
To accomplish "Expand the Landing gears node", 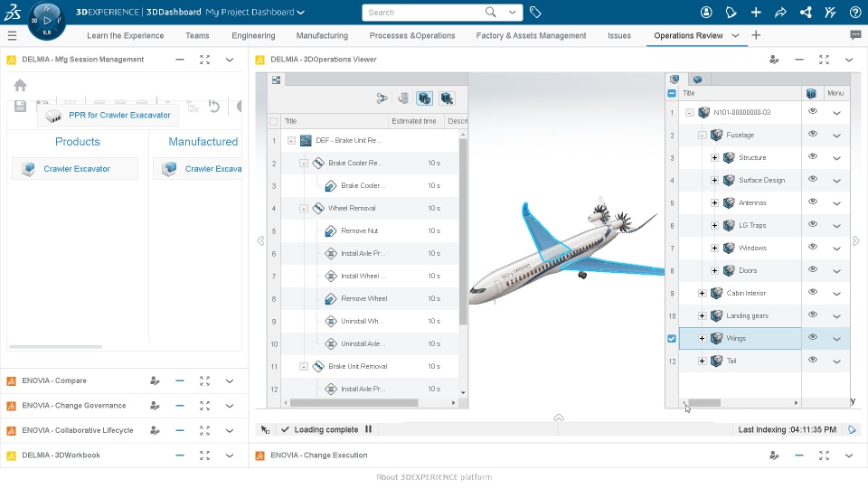I will 702,316.
